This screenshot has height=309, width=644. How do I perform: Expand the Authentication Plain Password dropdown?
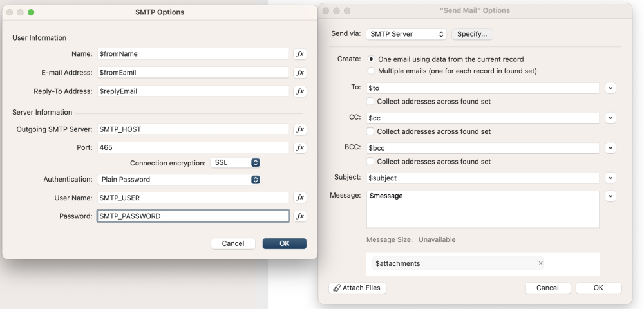[x=179, y=180]
